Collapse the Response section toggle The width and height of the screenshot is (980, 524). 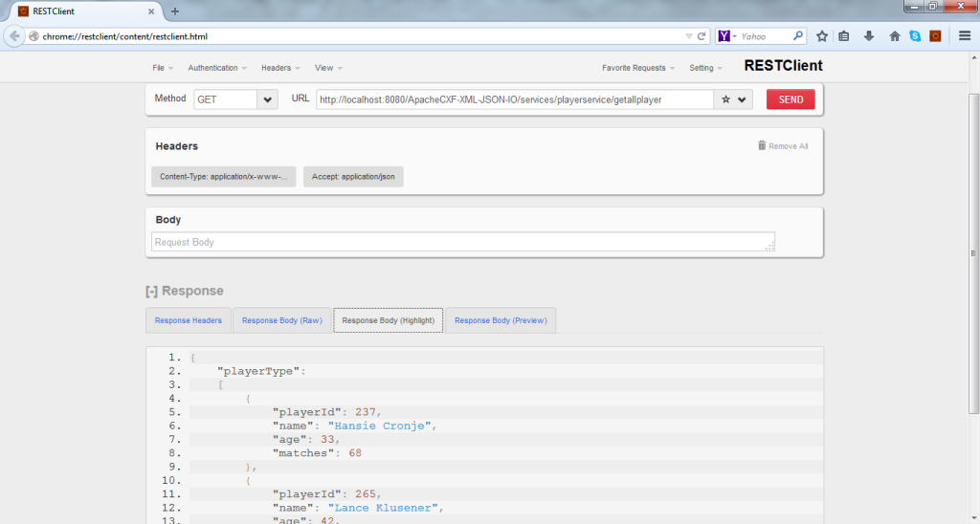point(151,291)
